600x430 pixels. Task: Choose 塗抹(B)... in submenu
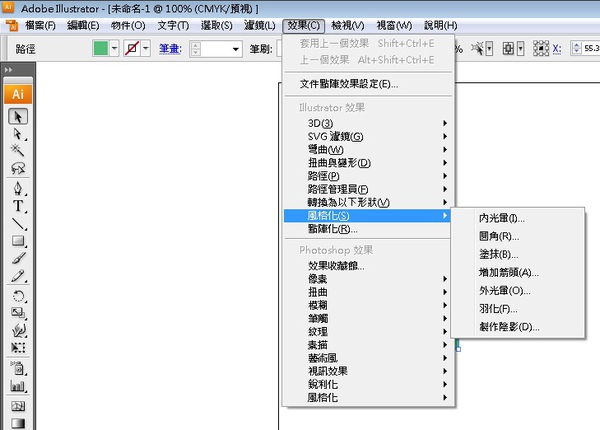pos(518,254)
